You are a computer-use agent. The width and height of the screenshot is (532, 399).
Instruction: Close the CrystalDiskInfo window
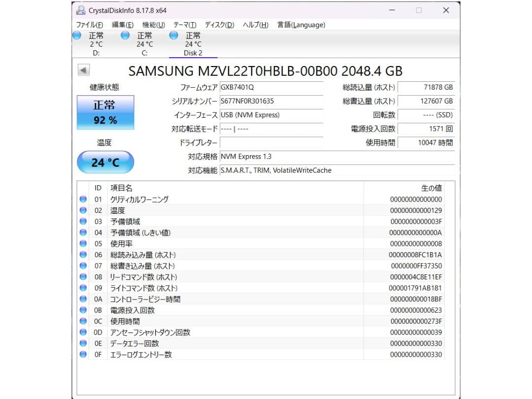pyautogui.click(x=446, y=10)
